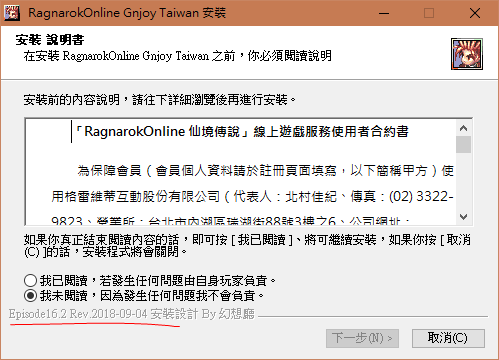The width and height of the screenshot is (499, 360).
Task: Click the 取消(C) cancel button
Action: 448,338
